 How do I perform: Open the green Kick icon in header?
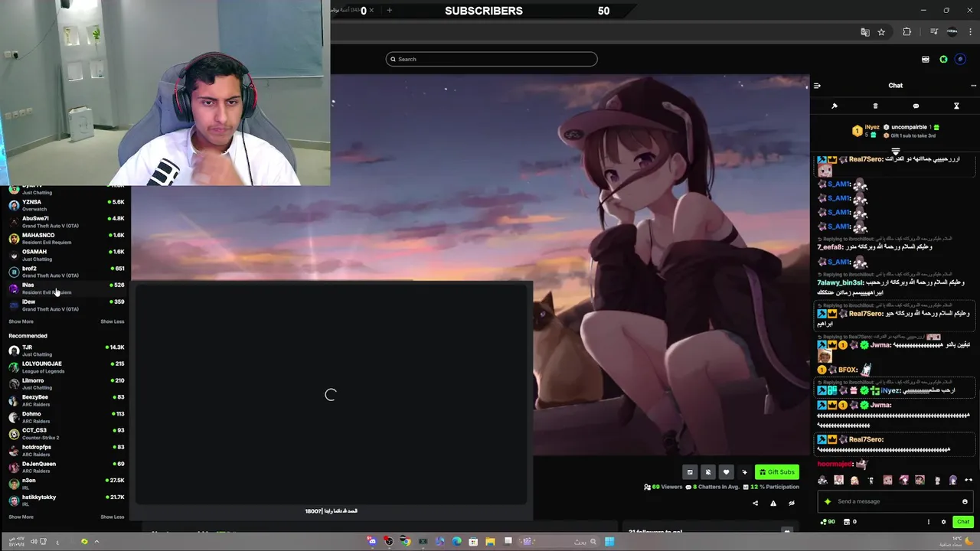point(943,59)
